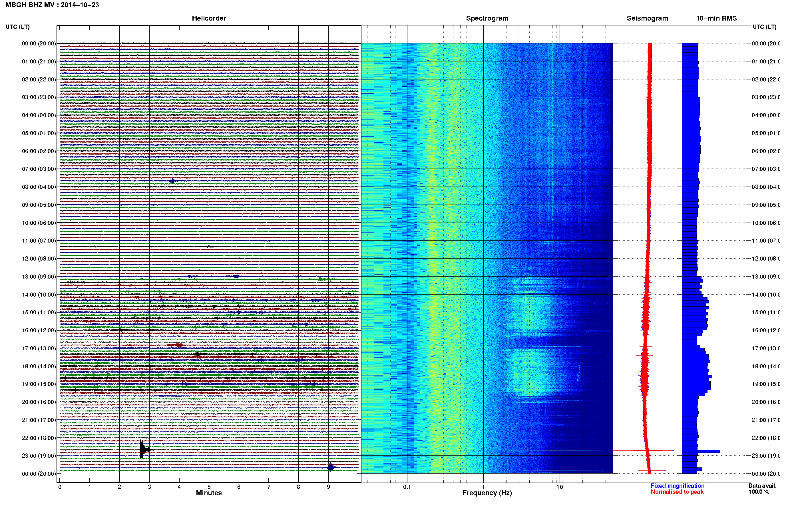Click the left time label '03:00 (23:00)'

[39, 97]
